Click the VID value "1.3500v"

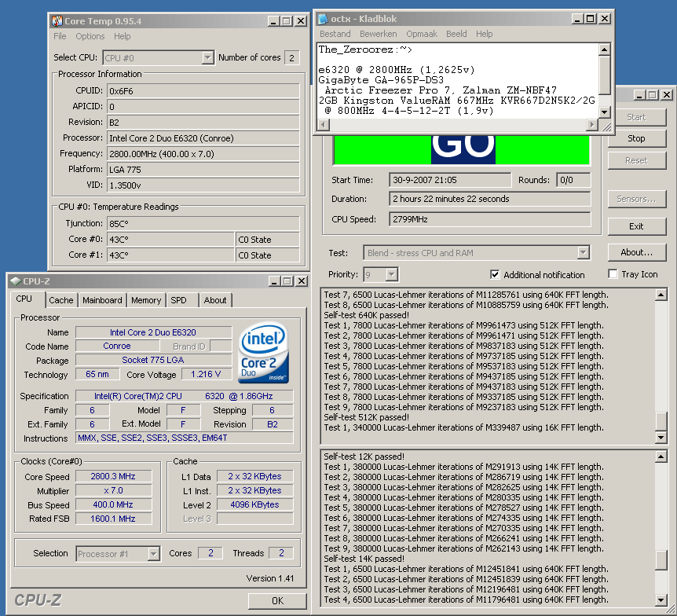(x=203, y=185)
